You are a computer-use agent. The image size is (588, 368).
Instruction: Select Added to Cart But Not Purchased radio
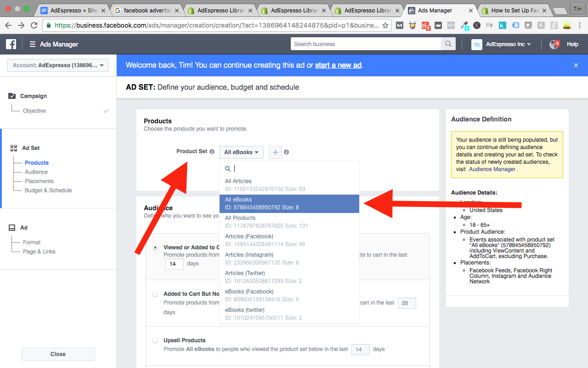click(x=155, y=294)
